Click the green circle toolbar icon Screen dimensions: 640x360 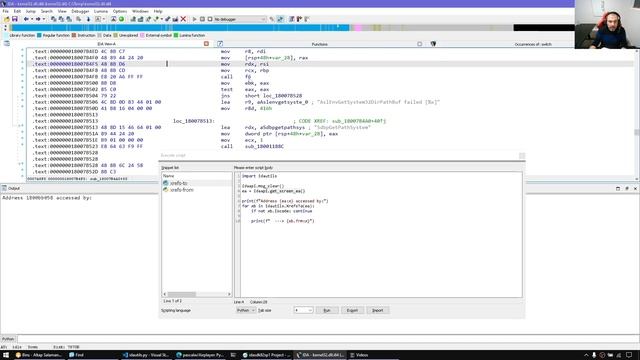pyautogui.click(x=121, y=19)
